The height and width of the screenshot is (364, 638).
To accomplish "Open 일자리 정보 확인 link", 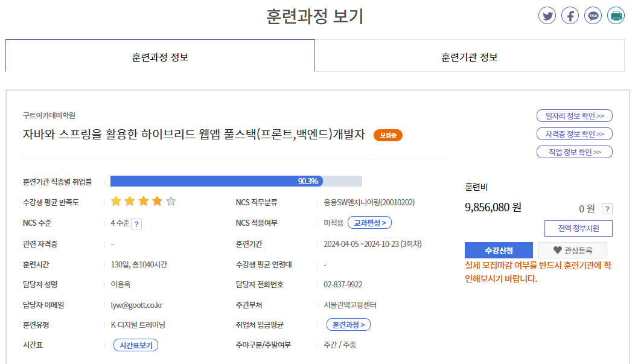I will (x=574, y=116).
